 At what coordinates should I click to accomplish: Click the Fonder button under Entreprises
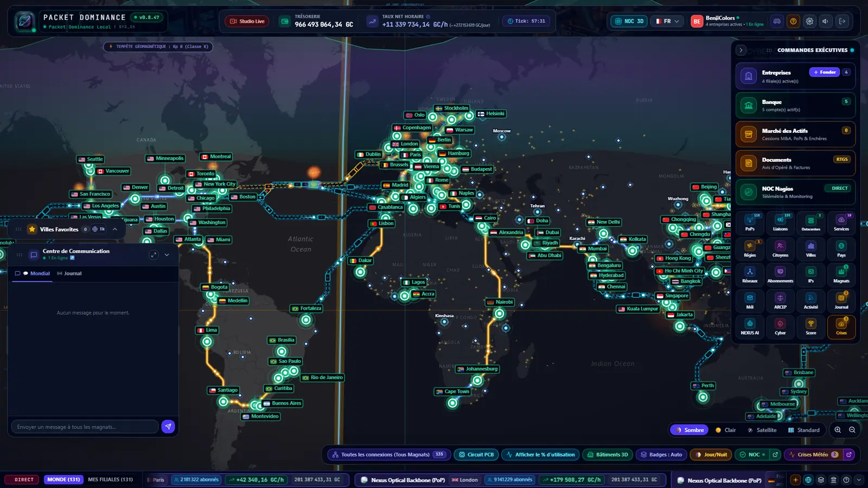click(825, 72)
